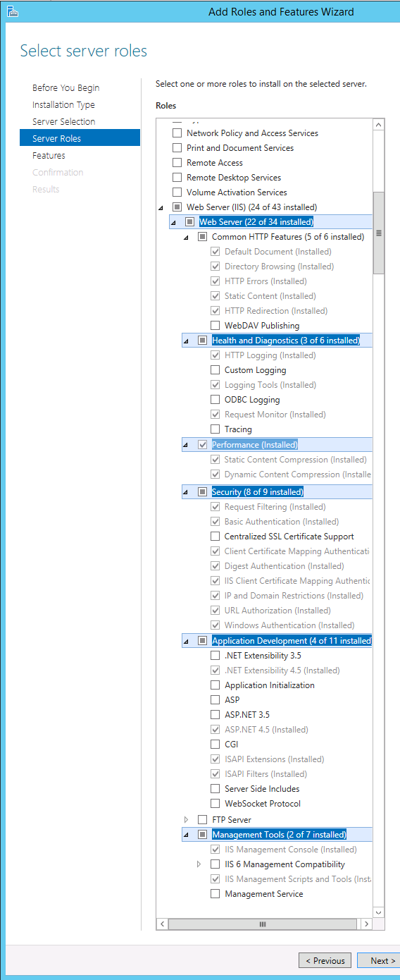Click the horizontal scrollbar thumb
400x980 pixels.
point(262,924)
